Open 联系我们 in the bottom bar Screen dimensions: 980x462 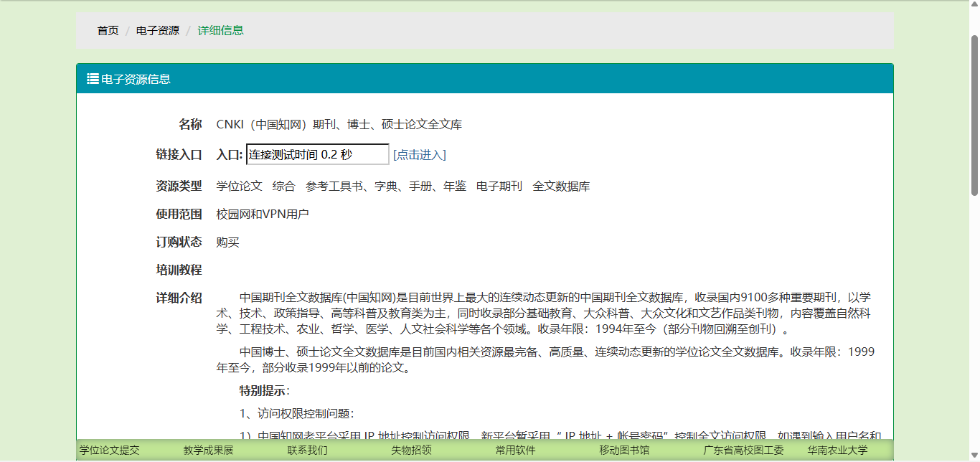[x=308, y=451]
